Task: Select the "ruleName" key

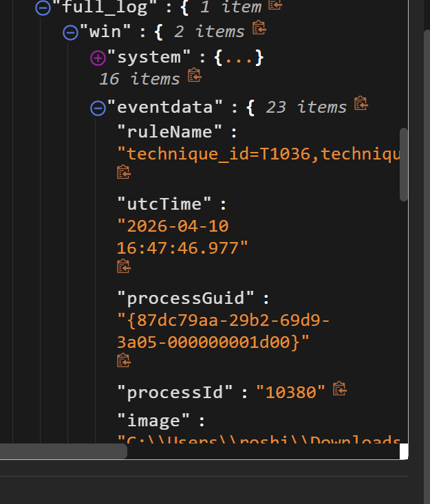Action: pos(169,132)
